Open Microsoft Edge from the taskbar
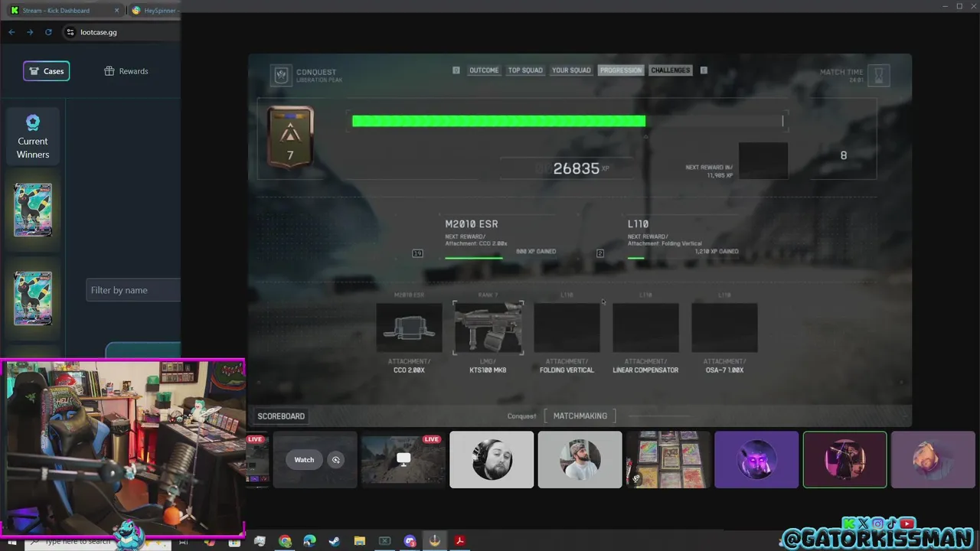Viewport: 980px width, 551px height. click(309, 541)
